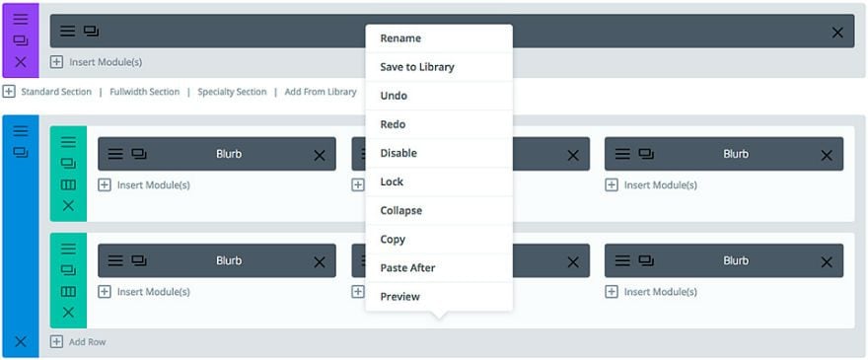868x360 pixels.
Task: Open settings of the purple section
Action: click(21, 20)
